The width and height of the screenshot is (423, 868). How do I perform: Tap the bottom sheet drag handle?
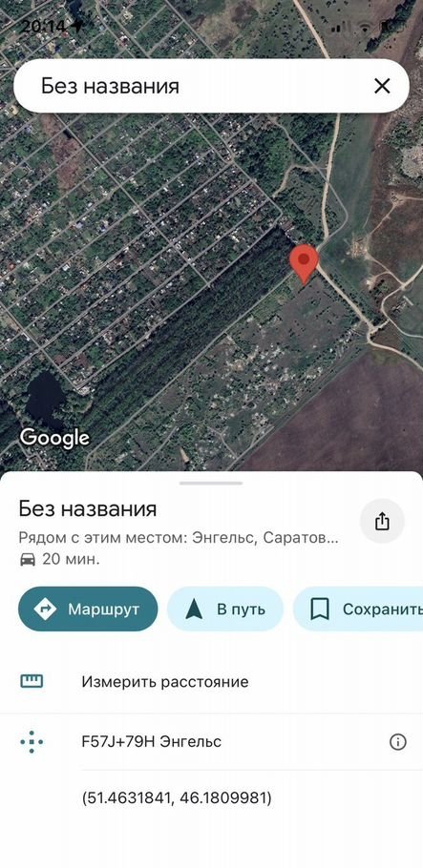211,483
